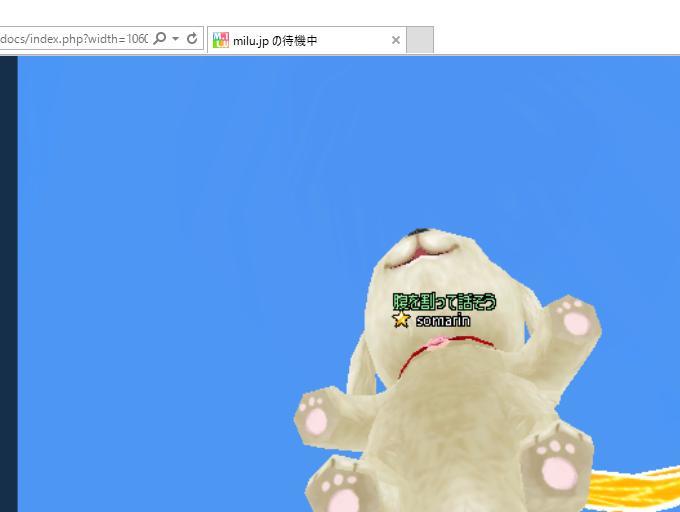680x512 pixels.
Task: Click the puppy's upper right raised paw
Action: 574,320
